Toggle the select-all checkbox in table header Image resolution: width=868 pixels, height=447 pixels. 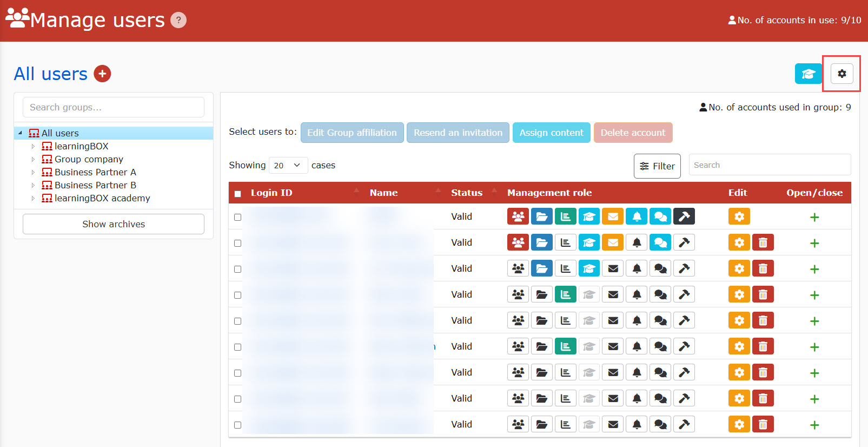coord(238,194)
